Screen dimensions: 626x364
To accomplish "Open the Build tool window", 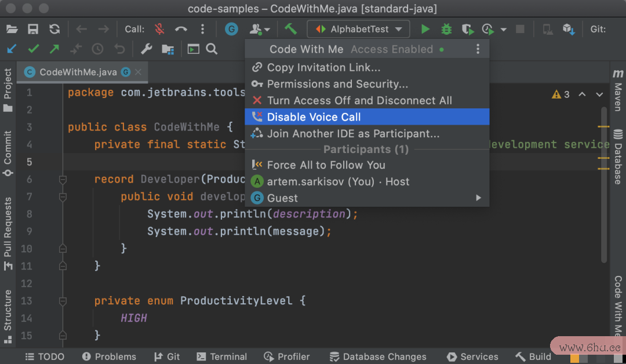I will [x=533, y=356].
